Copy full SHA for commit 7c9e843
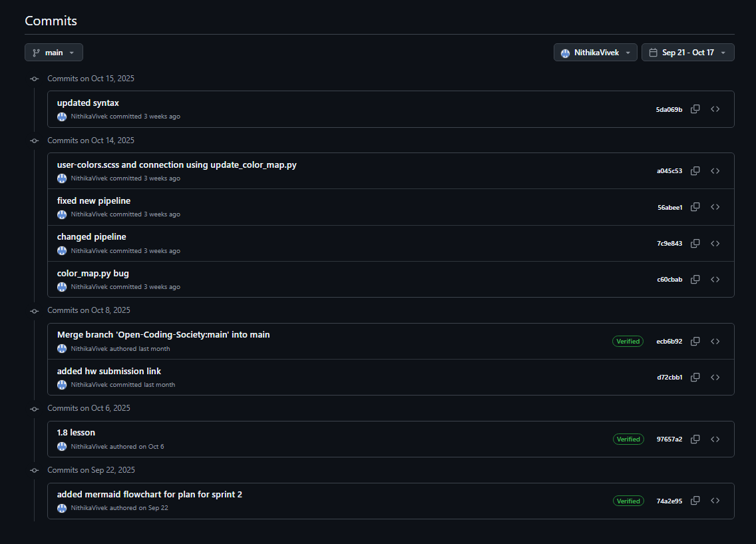This screenshot has height=544, width=756. pos(695,244)
